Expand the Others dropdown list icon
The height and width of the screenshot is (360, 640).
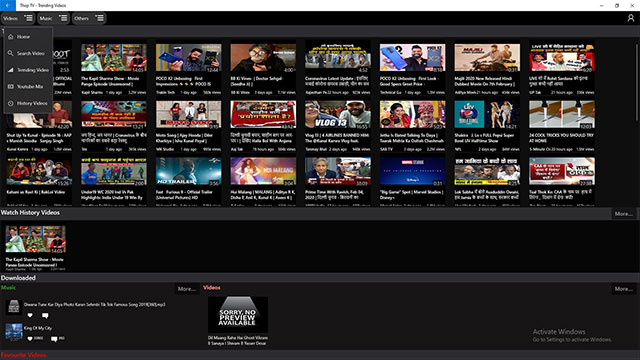(99, 18)
